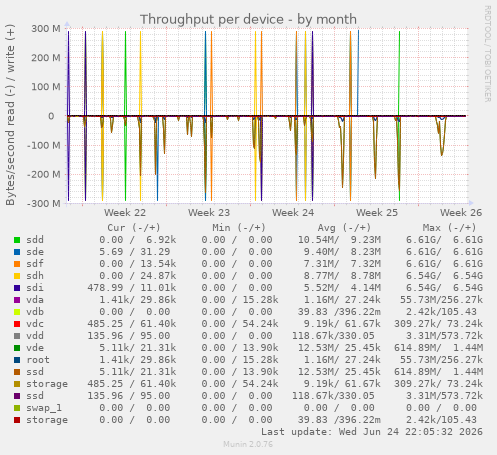Select the vda device label
Image resolution: width=497 pixels, height=455 pixels.
point(35,300)
